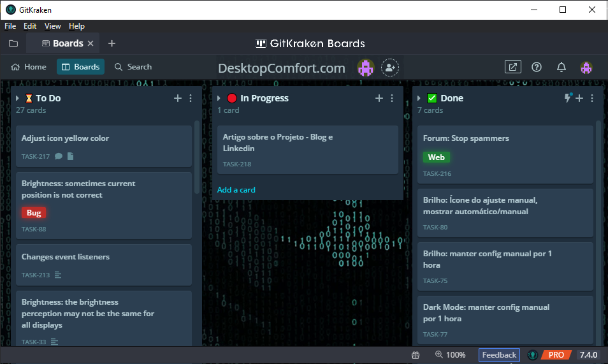Viewport: 608px width, 364px height.
Task: Open card Dark Mode: manter config manual
Action: 505,320
